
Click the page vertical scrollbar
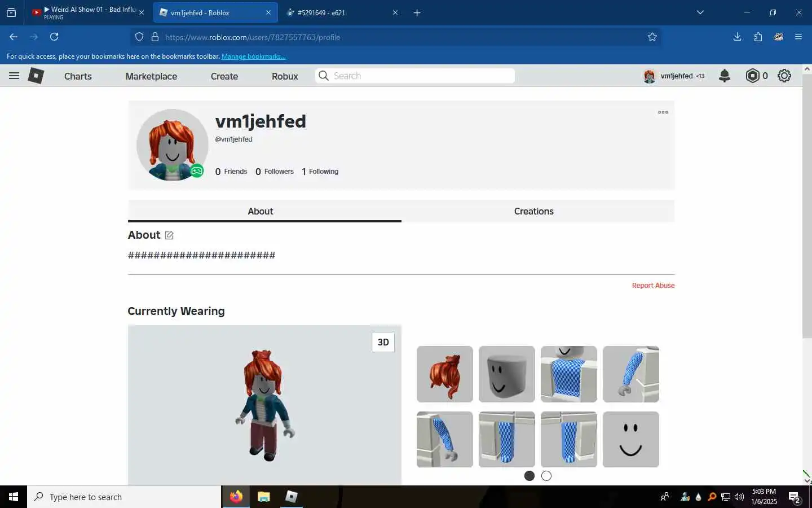807,206
